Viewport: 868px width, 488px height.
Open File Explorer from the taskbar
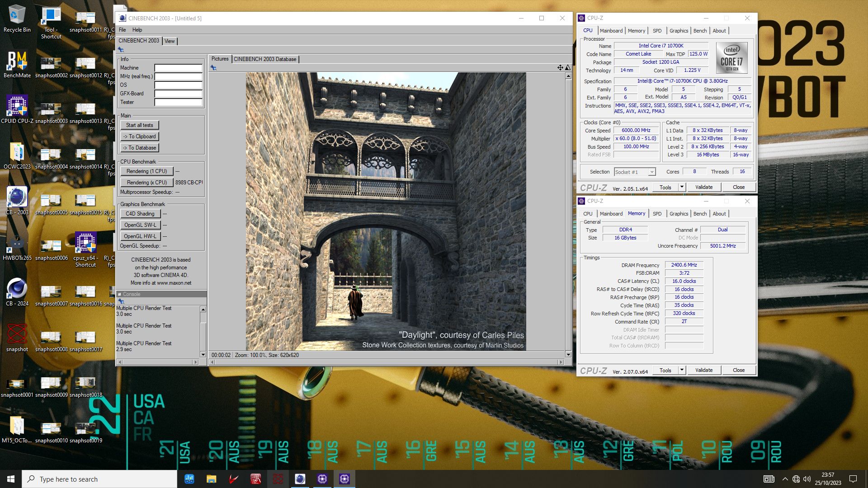(x=211, y=479)
